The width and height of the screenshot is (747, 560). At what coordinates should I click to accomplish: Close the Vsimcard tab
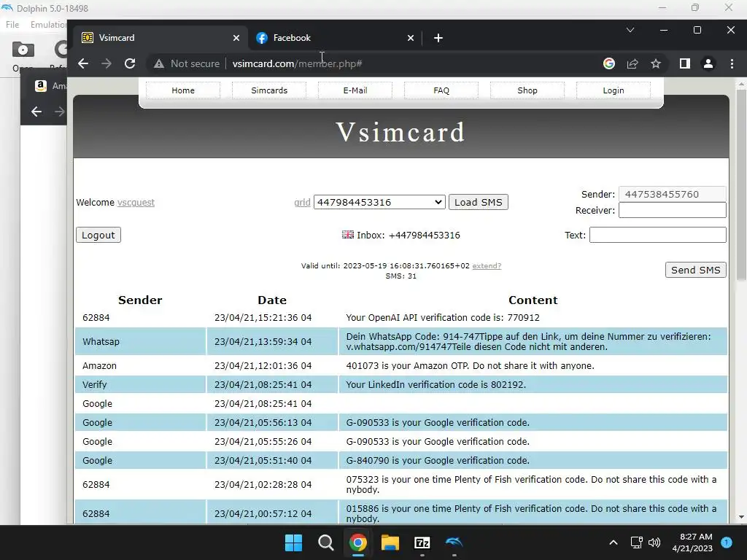236,38
